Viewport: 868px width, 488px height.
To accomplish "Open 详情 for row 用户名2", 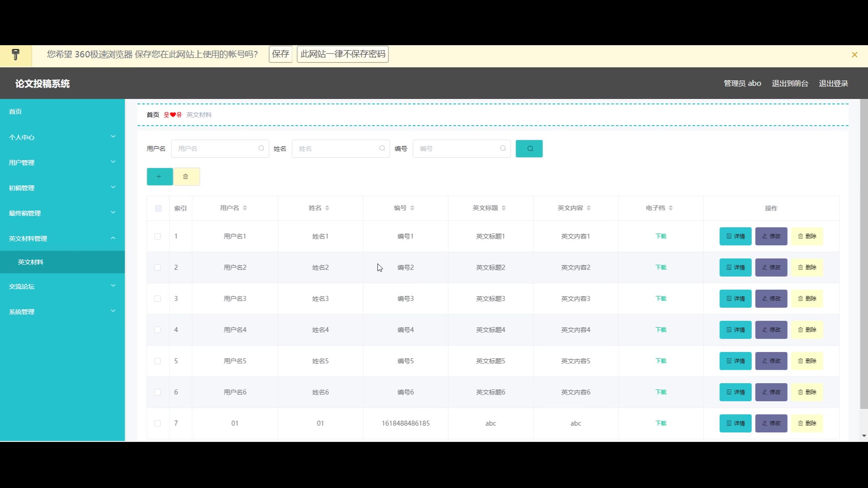I will point(736,267).
